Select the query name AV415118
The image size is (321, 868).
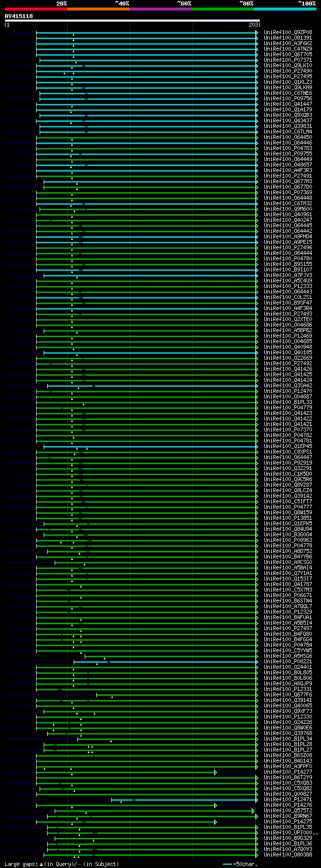click(x=19, y=16)
